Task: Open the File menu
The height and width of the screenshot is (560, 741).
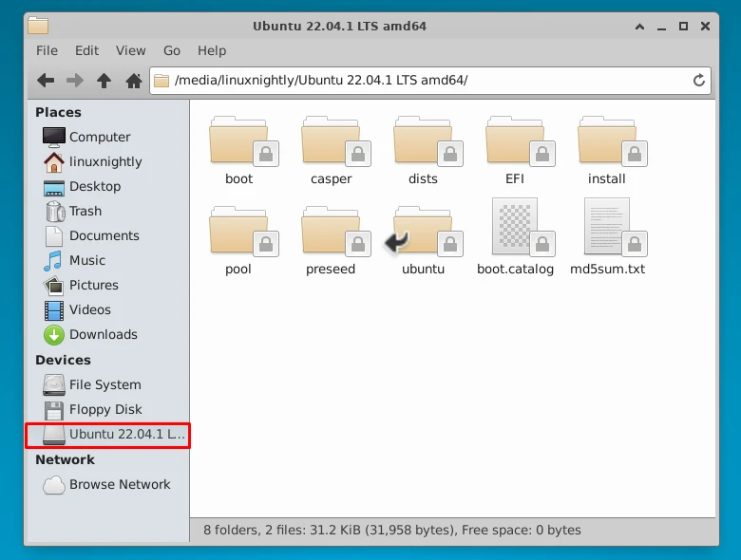Action: (x=47, y=50)
